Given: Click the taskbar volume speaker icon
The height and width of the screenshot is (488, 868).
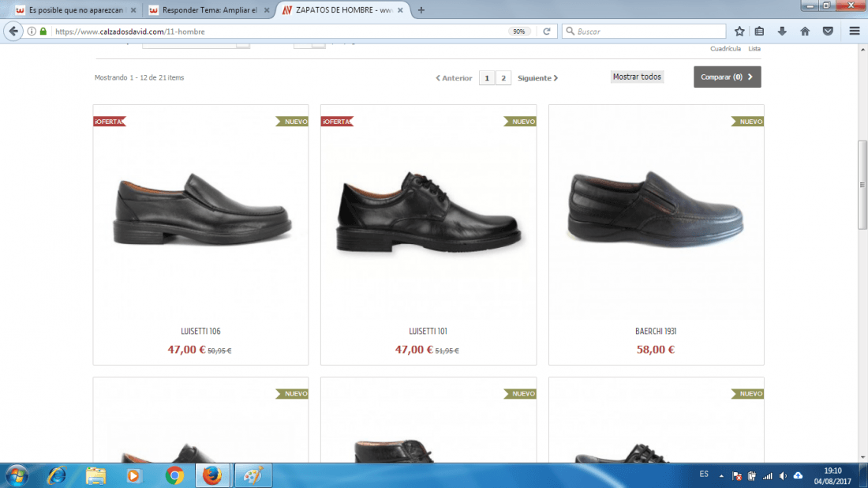Looking at the screenshot, I should (x=783, y=476).
